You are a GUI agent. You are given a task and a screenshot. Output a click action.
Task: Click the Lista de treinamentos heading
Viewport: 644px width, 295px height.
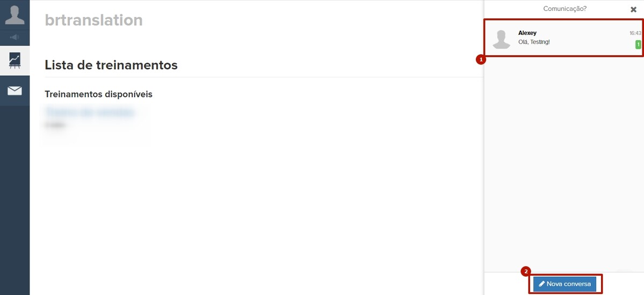pyautogui.click(x=111, y=65)
